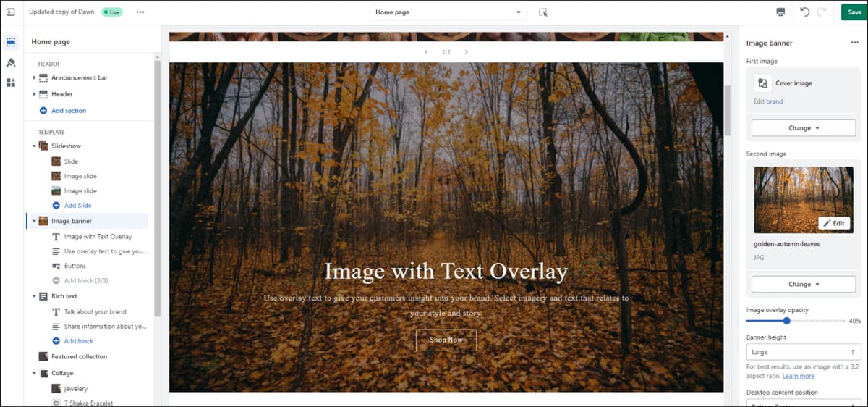Click the exit editor back icon
The width and height of the screenshot is (868, 407).
[x=10, y=12]
